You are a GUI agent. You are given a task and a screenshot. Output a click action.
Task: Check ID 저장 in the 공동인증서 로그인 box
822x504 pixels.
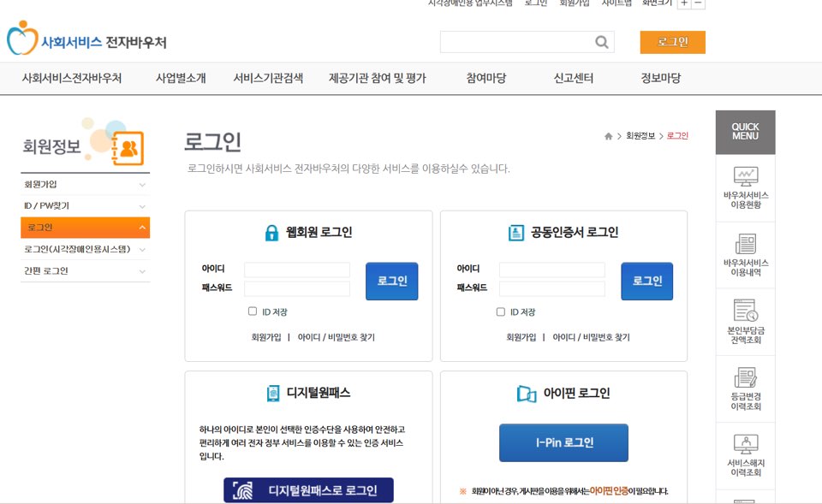[500, 311]
